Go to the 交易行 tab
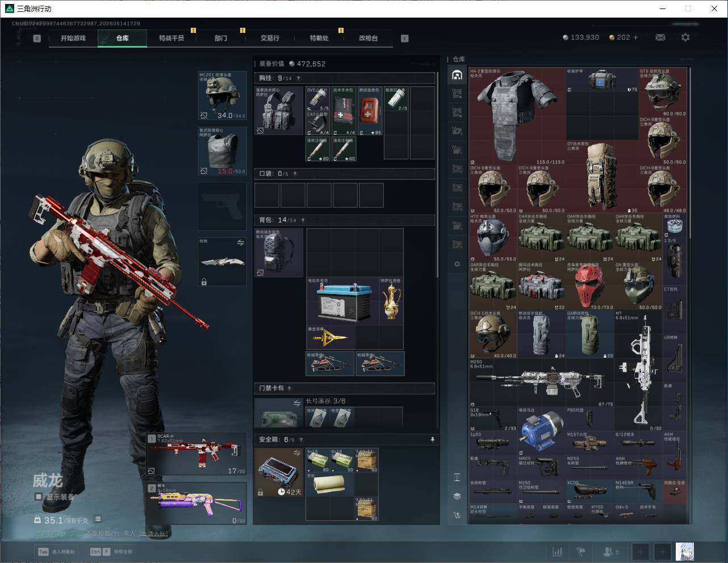728x563 pixels. point(270,38)
